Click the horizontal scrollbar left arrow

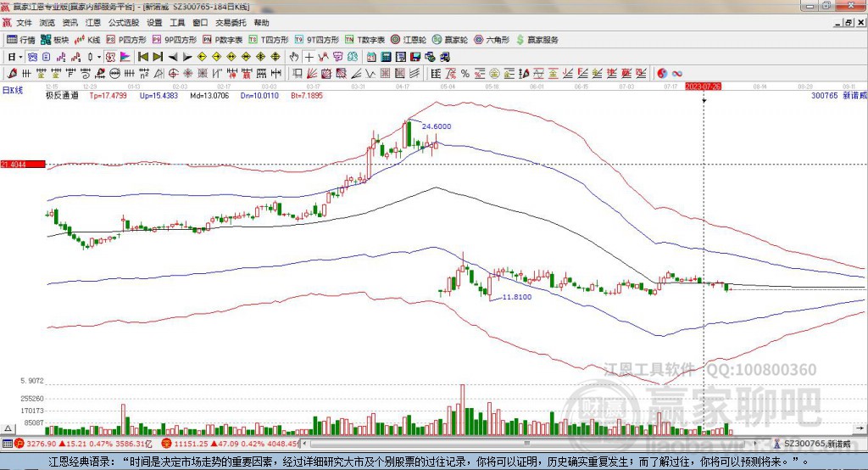(x=304, y=444)
